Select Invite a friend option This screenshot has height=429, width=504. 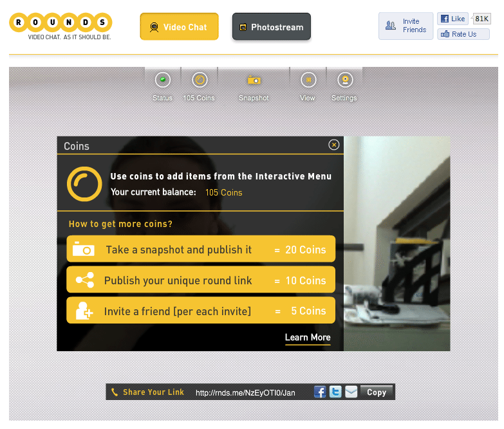pos(201,310)
